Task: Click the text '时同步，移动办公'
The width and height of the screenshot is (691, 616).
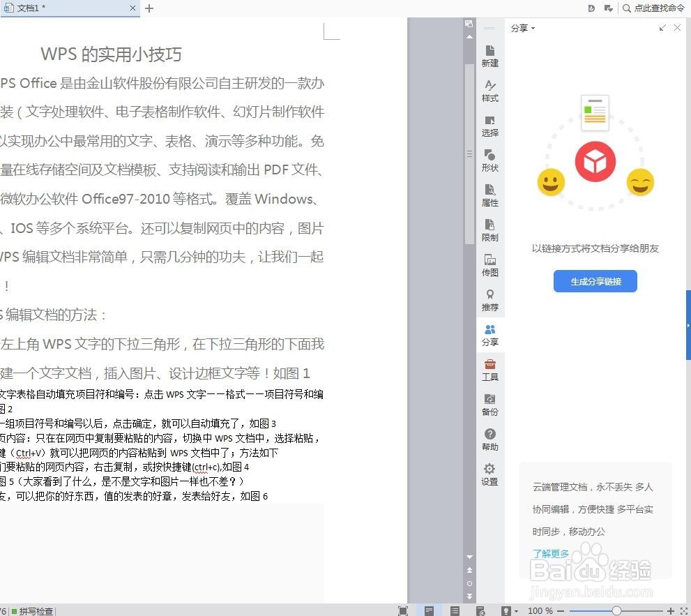Action: click(x=569, y=532)
